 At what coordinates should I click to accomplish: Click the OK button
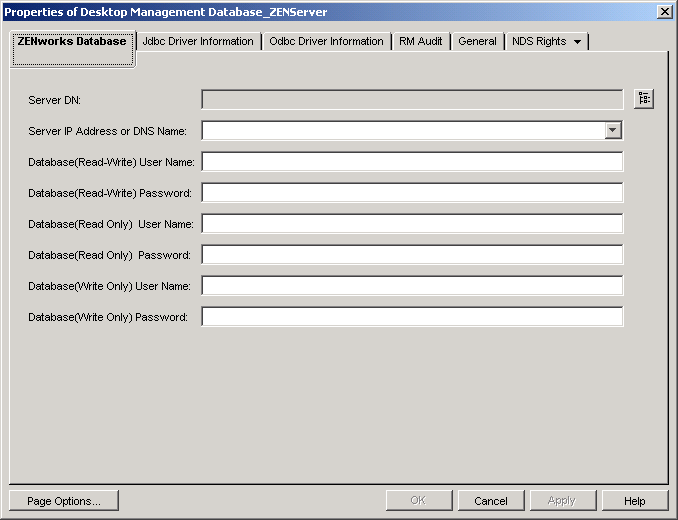click(x=419, y=501)
